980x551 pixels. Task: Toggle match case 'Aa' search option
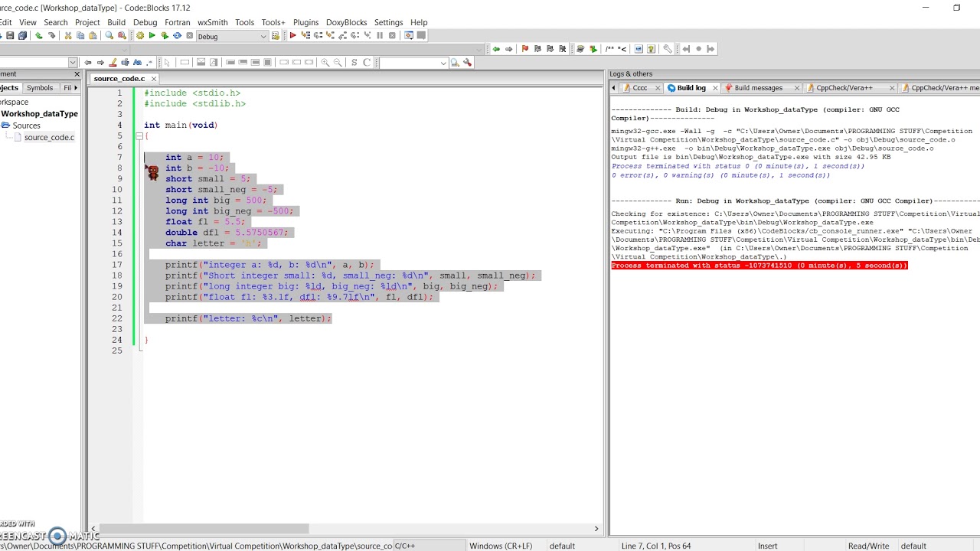(x=137, y=63)
